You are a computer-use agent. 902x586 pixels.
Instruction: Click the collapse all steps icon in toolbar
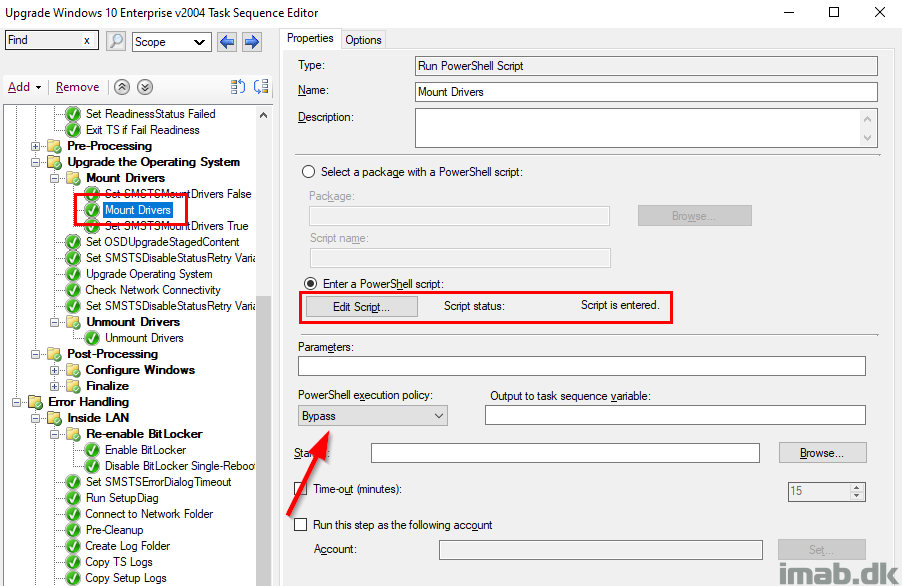click(x=261, y=87)
